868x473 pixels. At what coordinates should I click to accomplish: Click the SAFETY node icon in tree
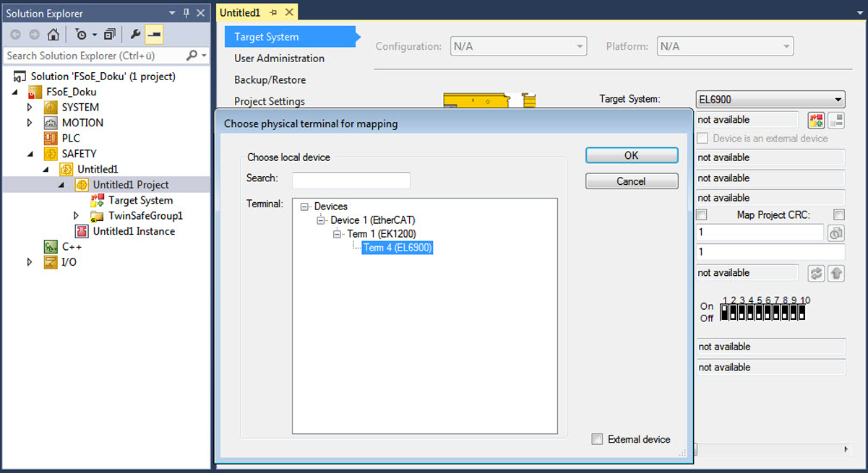[51, 154]
